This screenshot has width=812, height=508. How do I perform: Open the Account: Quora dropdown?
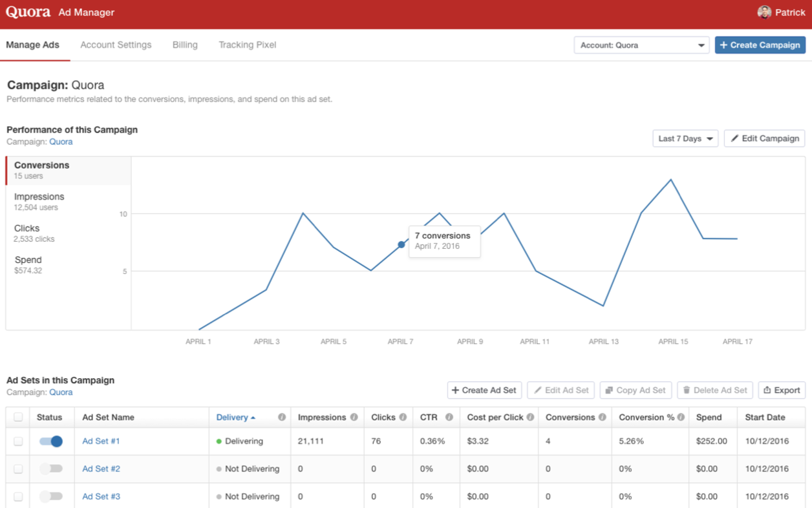click(641, 45)
